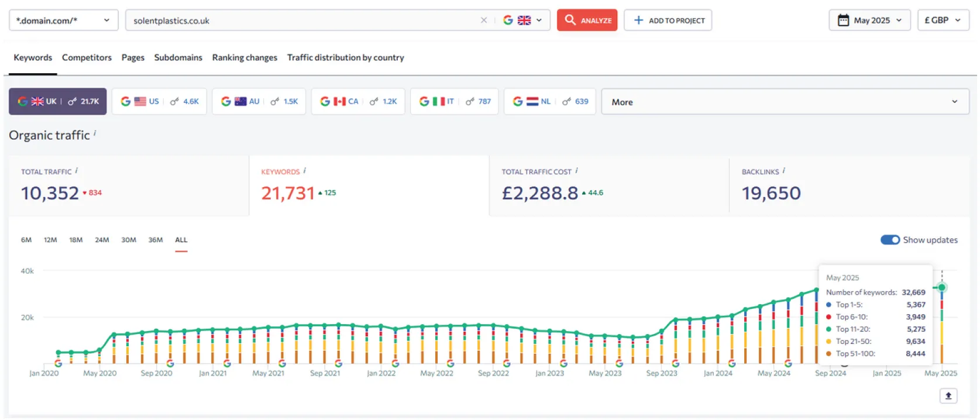Select the Total Traffic 10,352 card
Screen dimensions: 980x420
(129, 185)
